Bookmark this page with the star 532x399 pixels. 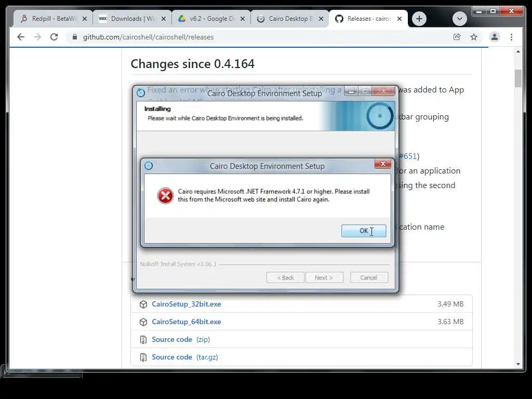[474, 37]
